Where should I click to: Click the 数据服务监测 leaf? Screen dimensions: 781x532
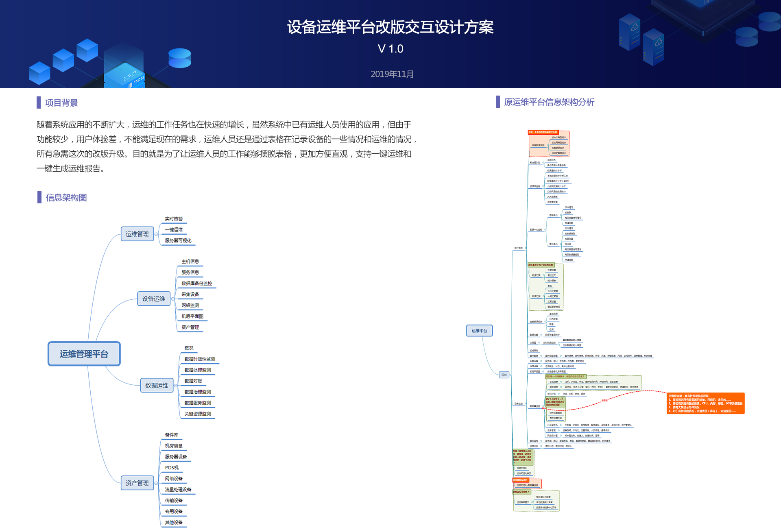tap(198, 403)
